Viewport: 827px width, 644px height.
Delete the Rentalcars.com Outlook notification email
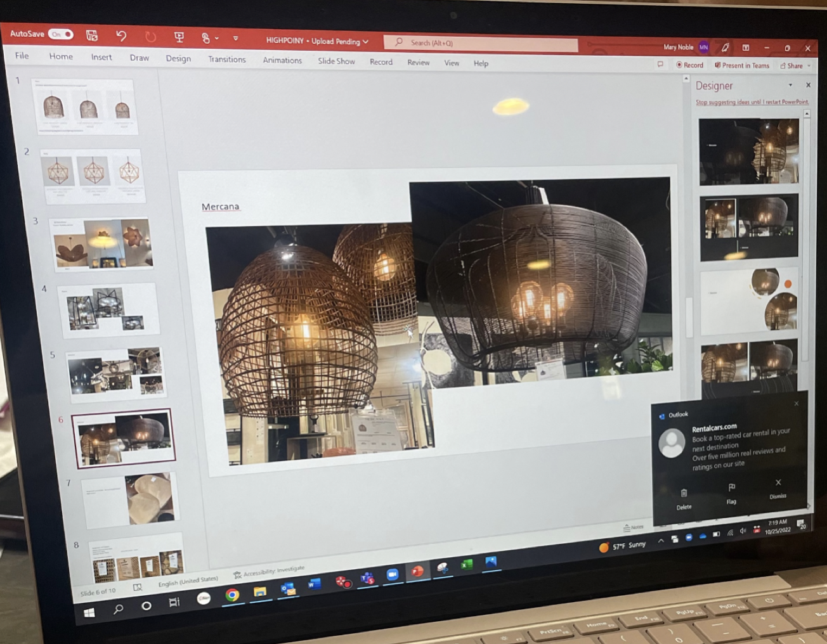684,498
